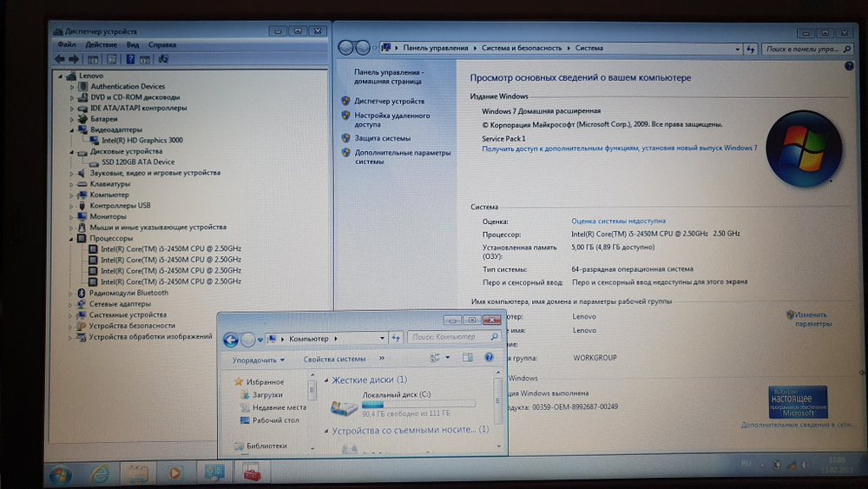Click link about new Windows 7 edition features
This screenshot has width=868, height=489.
620,149
